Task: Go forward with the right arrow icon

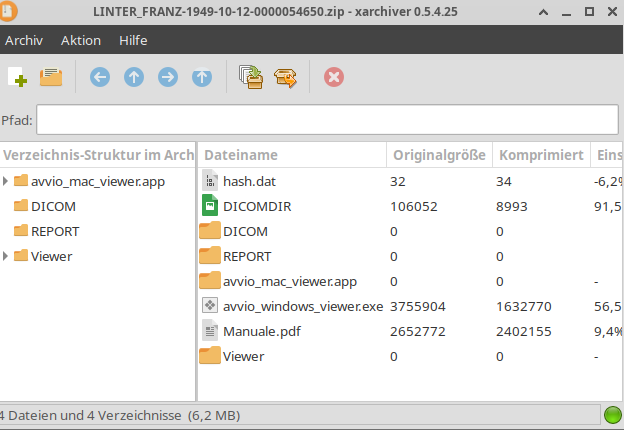Action: tap(167, 77)
